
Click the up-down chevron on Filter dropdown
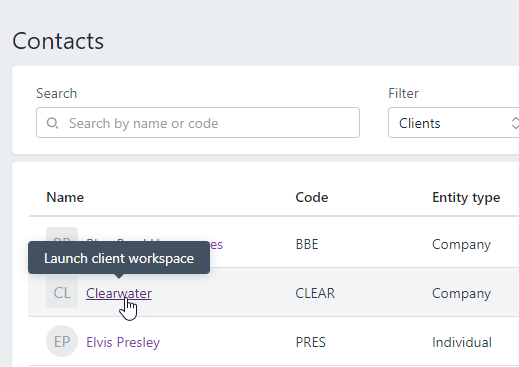click(515, 123)
